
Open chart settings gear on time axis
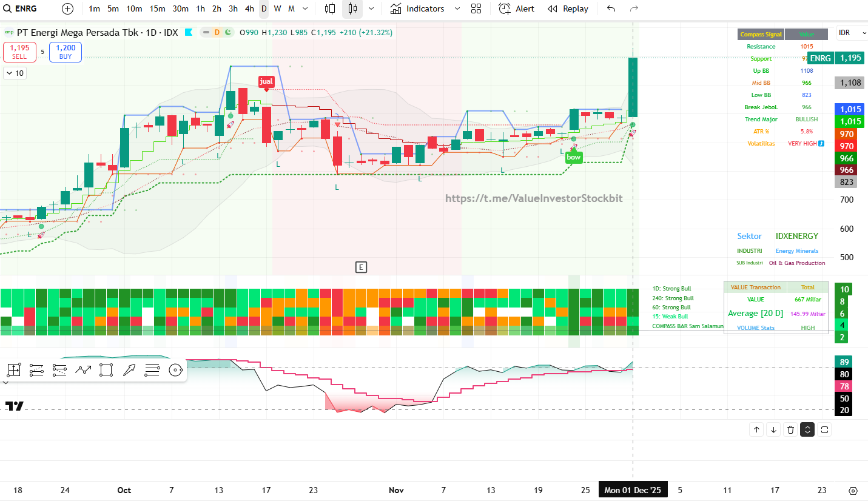coord(853,491)
